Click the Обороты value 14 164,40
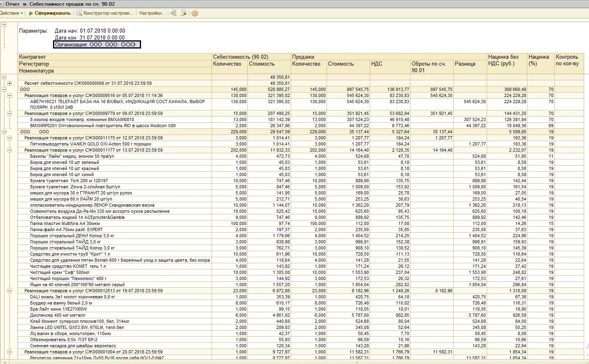Viewport: 589px width, 364px height. [x=442, y=150]
